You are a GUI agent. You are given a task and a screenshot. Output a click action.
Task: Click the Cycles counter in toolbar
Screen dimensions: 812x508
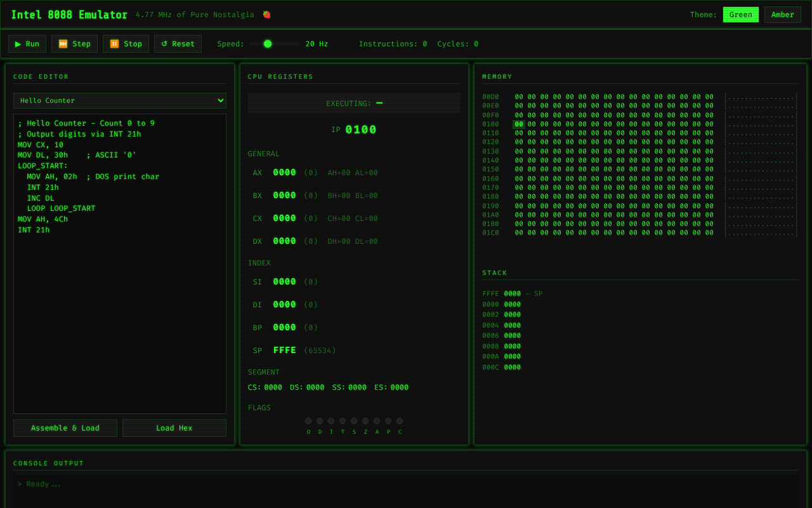(457, 44)
